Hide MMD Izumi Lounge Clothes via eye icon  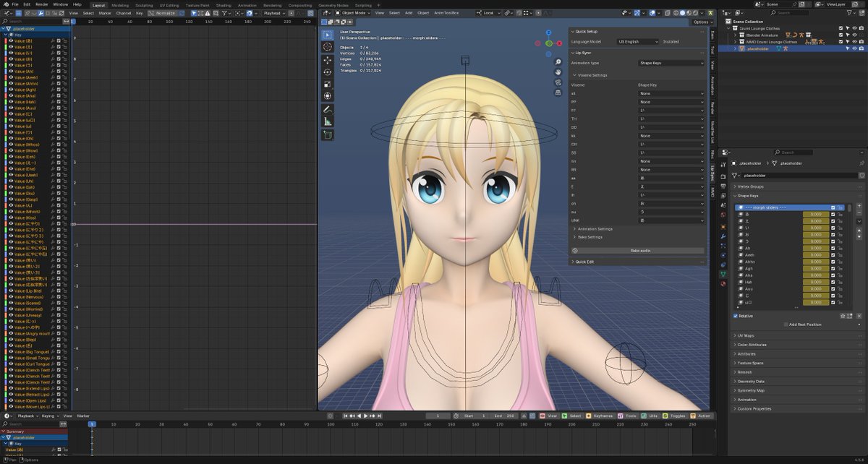pyautogui.click(x=854, y=42)
